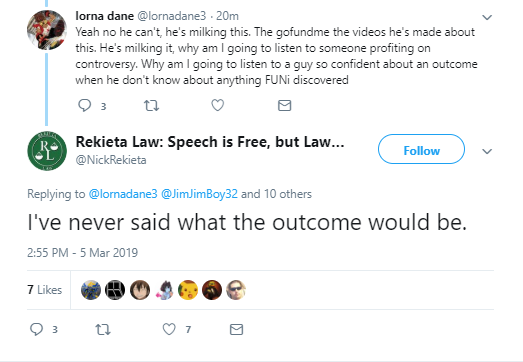Like lorna dane's tweet
This screenshot has height=362, width=523.
(x=217, y=105)
